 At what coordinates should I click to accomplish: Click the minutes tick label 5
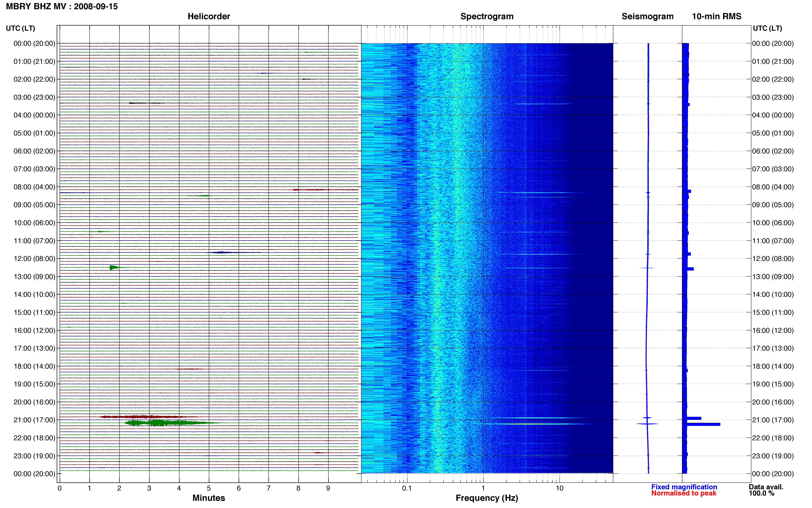[209, 488]
